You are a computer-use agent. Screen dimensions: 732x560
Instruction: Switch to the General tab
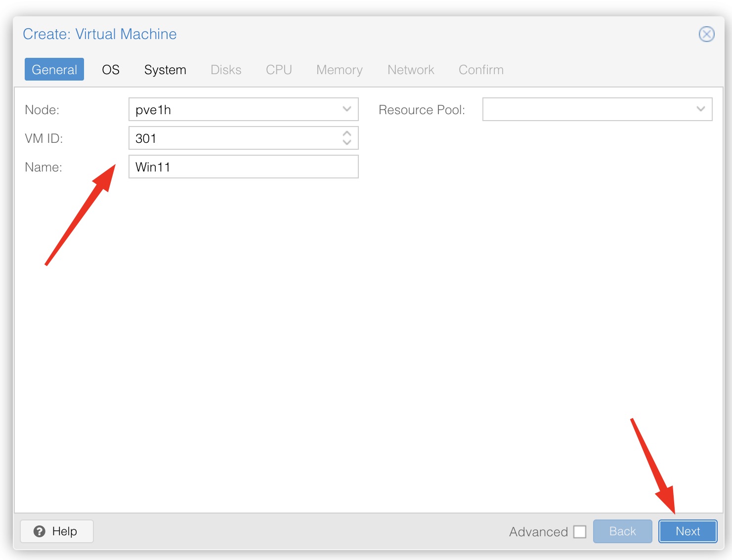point(54,70)
